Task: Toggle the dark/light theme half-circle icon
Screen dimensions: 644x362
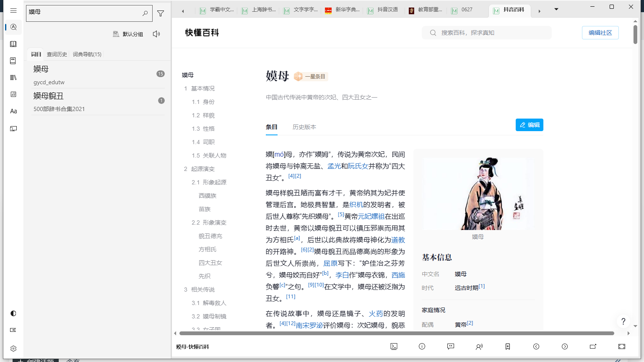Action: coord(13,313)
